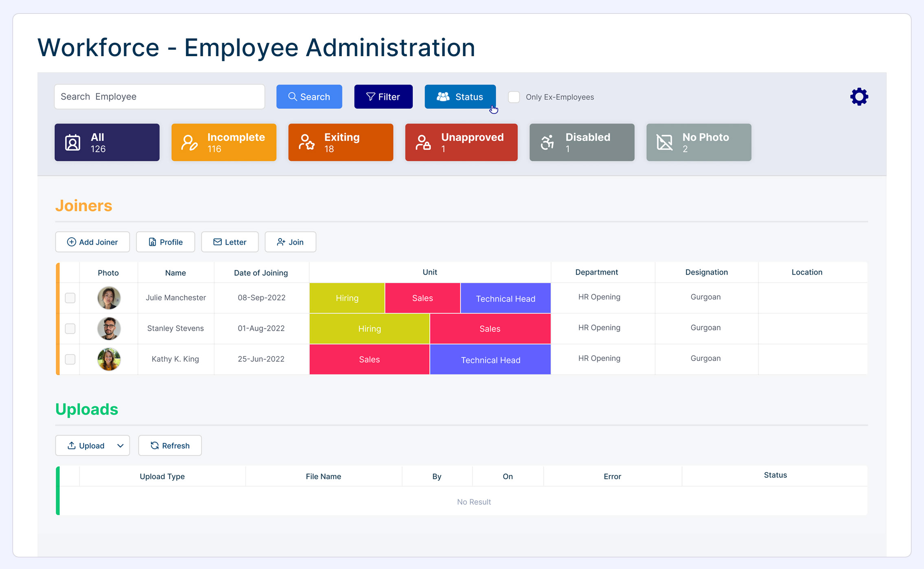This screenshot has width=924, height=569.
Task: Check the box for Julie Manchester's row
Action: click(x=70, y=298)
